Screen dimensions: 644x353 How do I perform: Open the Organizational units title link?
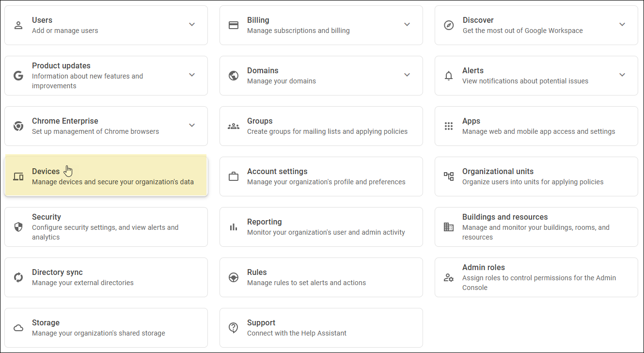498,172
